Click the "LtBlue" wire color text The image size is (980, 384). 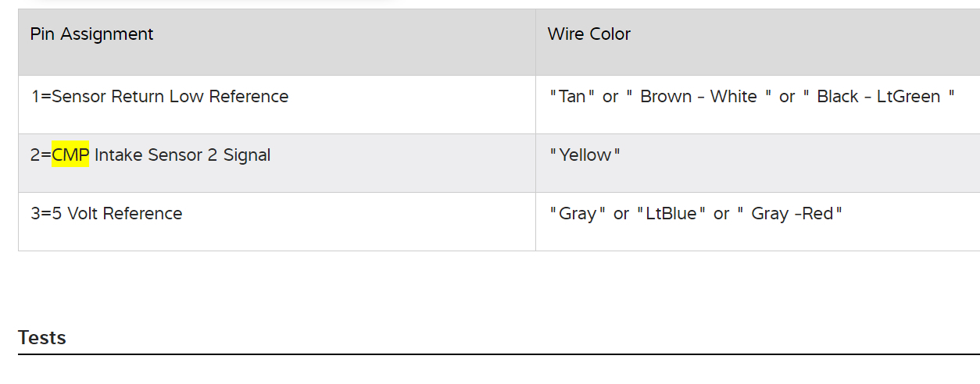pos(671,214)
